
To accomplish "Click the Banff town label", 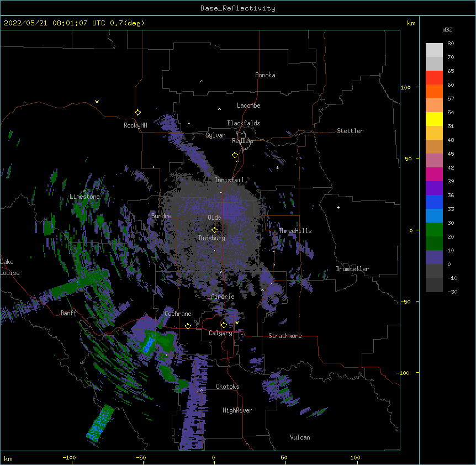I will pyautogui.click(x=68, y=313).
